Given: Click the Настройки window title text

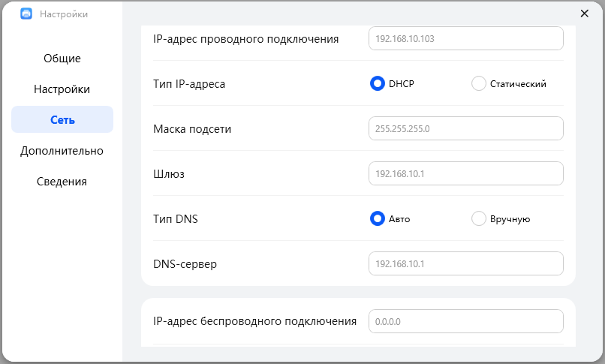Looking at the screenshot, I should (x=64, y=14).
